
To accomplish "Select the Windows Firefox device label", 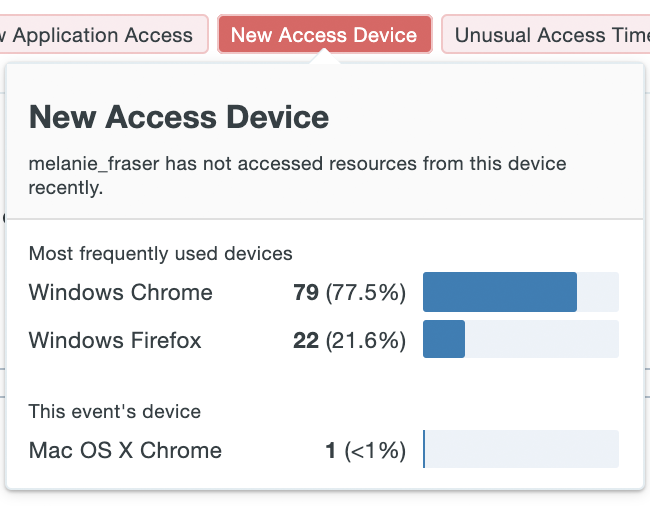I will [115, 340].
